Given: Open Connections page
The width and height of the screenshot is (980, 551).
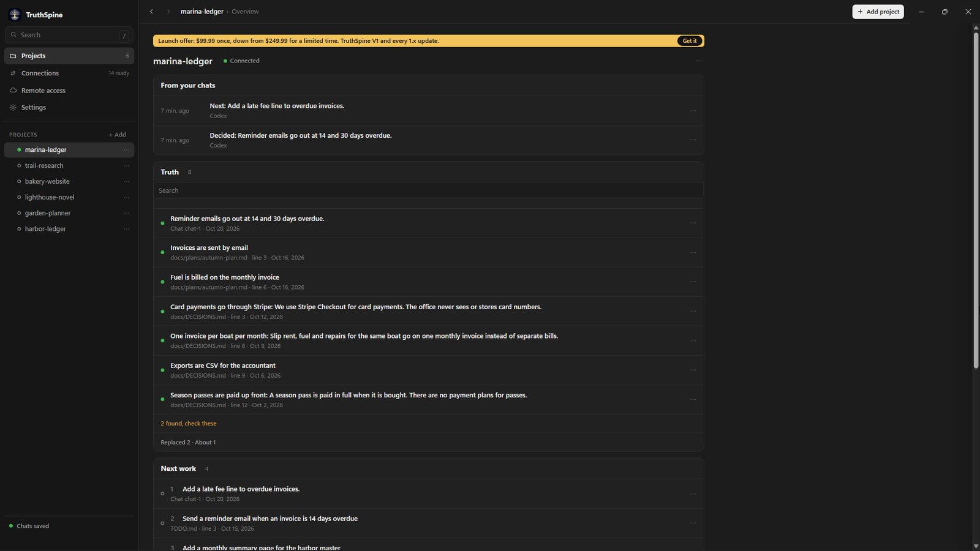Looking at the screenshot, I should click(x=69, y=73).
